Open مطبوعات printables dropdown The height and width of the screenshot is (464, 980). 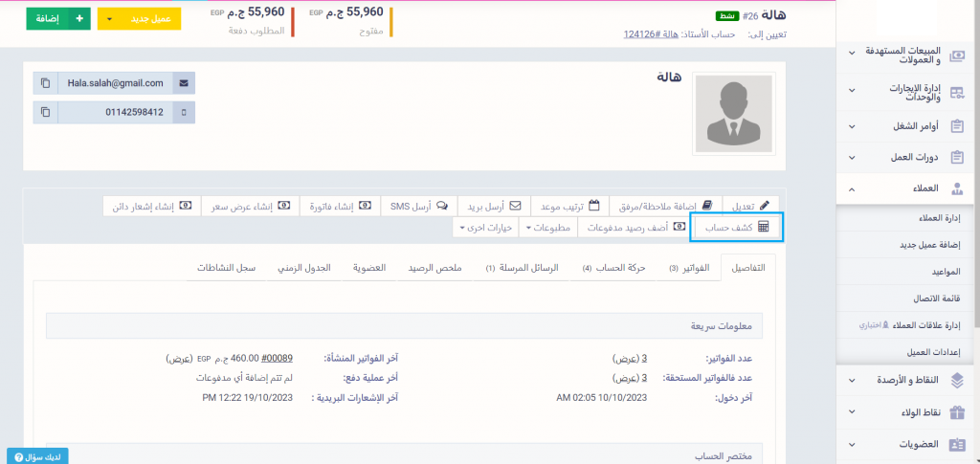547,228
